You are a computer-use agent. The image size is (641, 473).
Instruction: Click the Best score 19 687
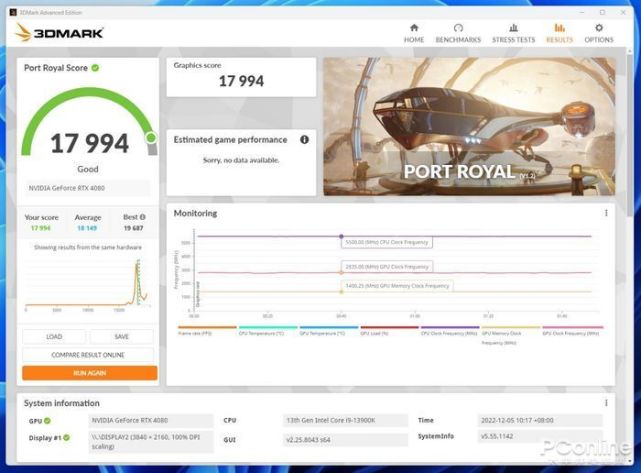pyautogui.click(x=133, y=228)
